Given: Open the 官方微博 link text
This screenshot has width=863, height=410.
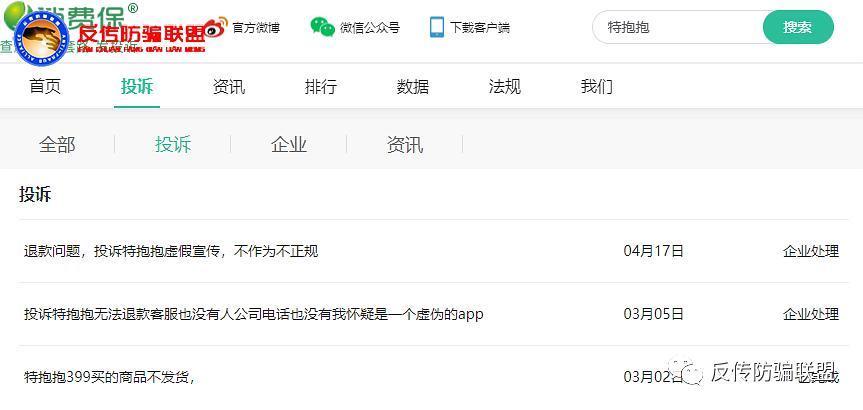Looking at the screenshot, I should coord(256,28).
